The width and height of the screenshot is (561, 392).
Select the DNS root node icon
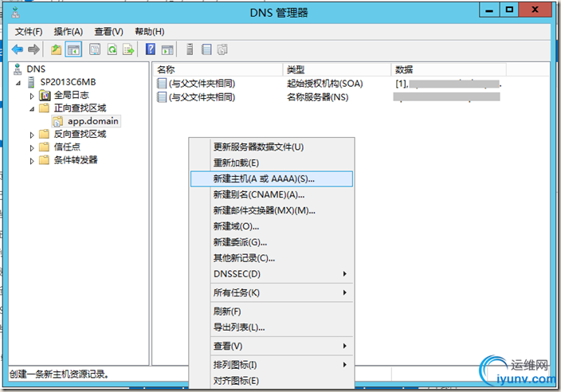pyautogui.click(x=18, y=69)
